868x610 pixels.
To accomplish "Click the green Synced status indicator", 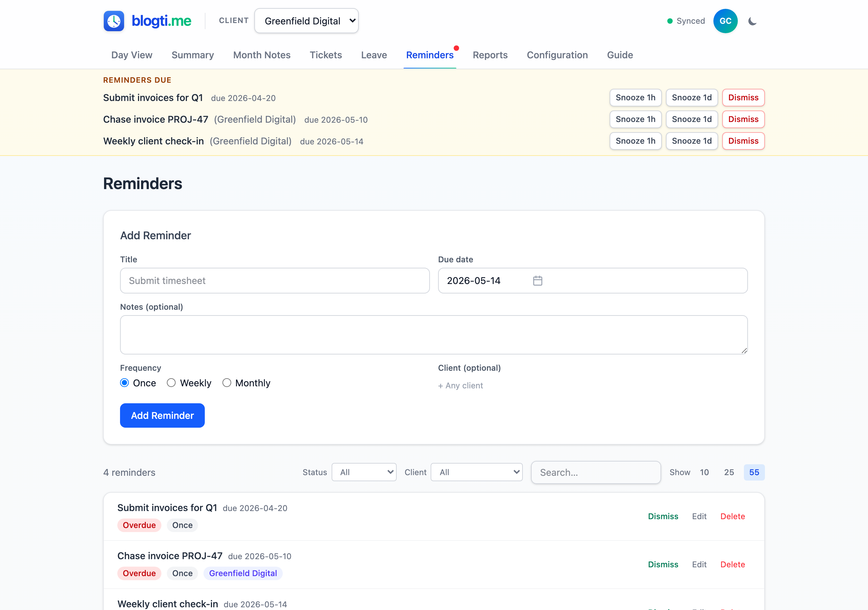I will (x=686, y=21).
